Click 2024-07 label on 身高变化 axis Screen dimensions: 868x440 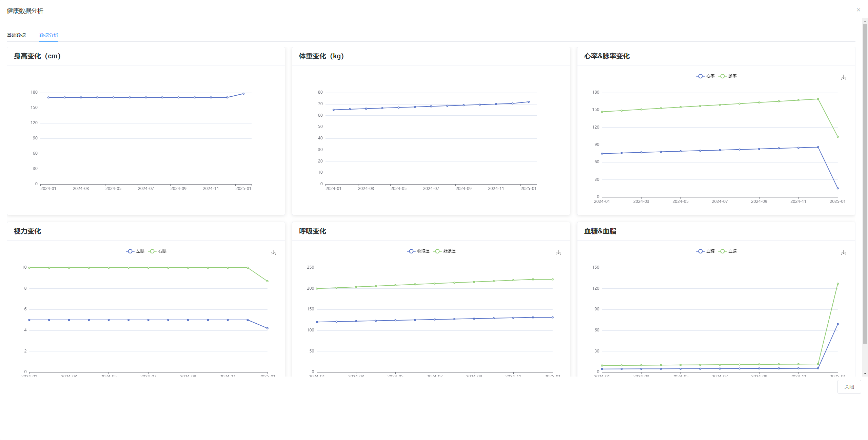pyautogui.click(x=146, y=189)
